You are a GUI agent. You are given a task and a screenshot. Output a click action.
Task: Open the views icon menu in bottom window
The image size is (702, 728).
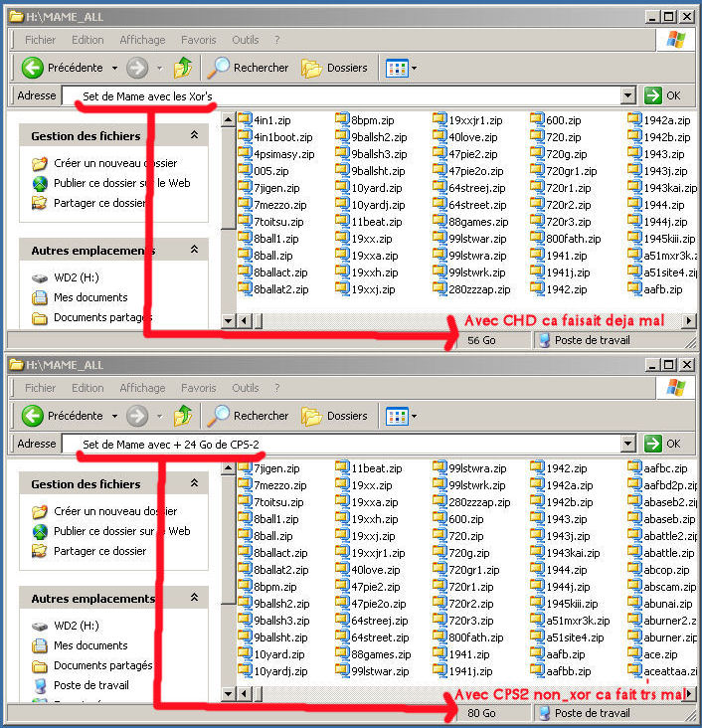tap(401, 416)
